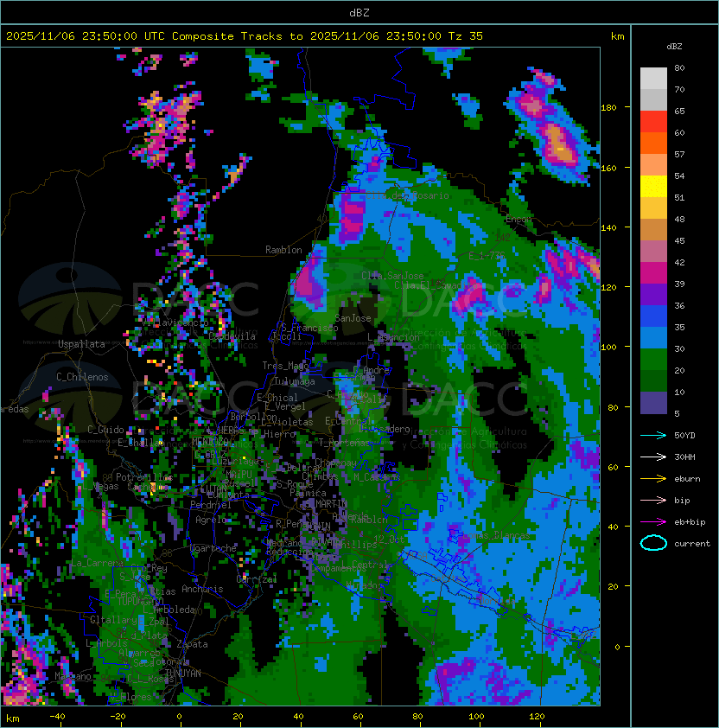Click the cyan current-storm ellipse legend icon
This screenshot has width=719, height=728.
point(653,543)
